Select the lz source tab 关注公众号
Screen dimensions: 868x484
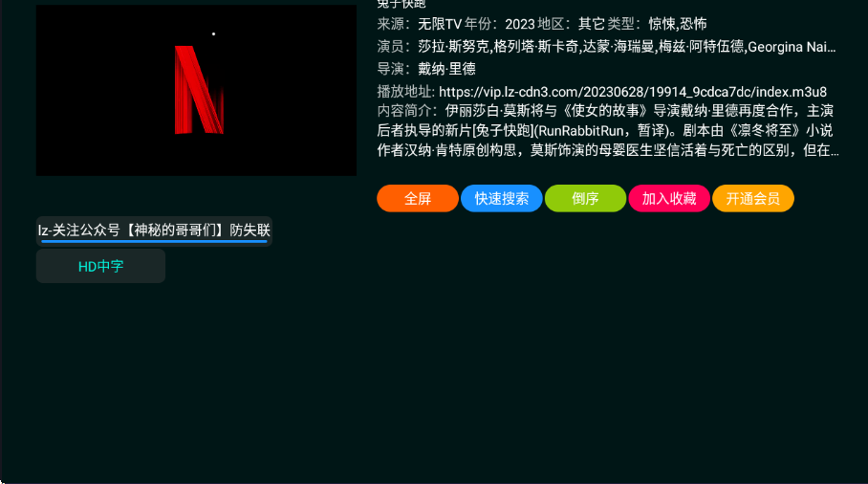coord(154,231)
